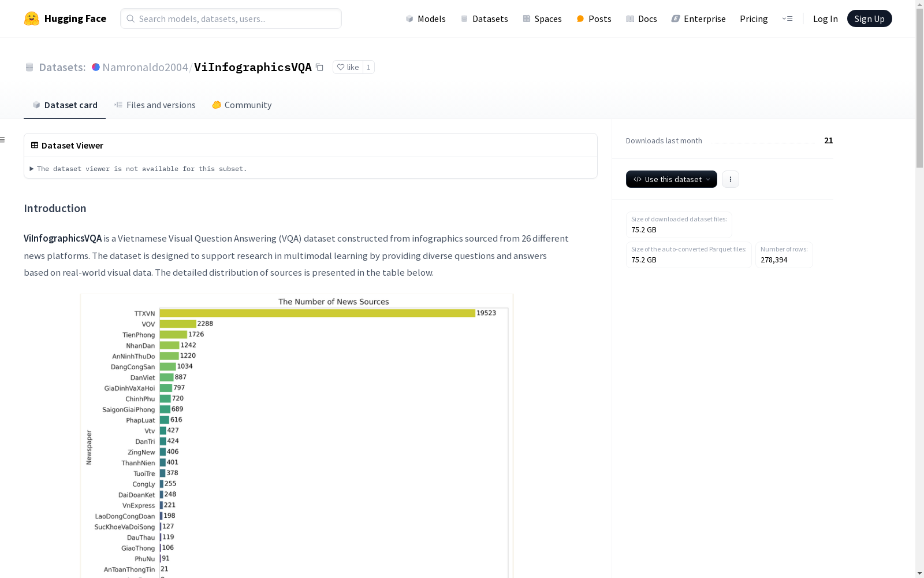Screen dimensions: 924x578
Task: Click the Namronaldo2004 avatar icon
Action: point(96,67)
